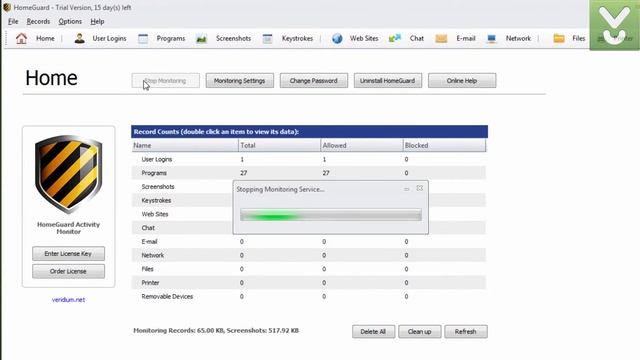This screenshot has width=640, height=360.
Task: Open the Help menu
Action: coord(97,21)
